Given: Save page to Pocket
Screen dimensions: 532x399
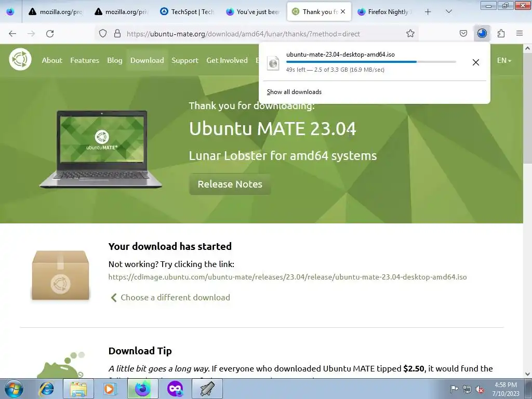Looking at the screenshot, I should pyautogui.click(x=463, y=33).
